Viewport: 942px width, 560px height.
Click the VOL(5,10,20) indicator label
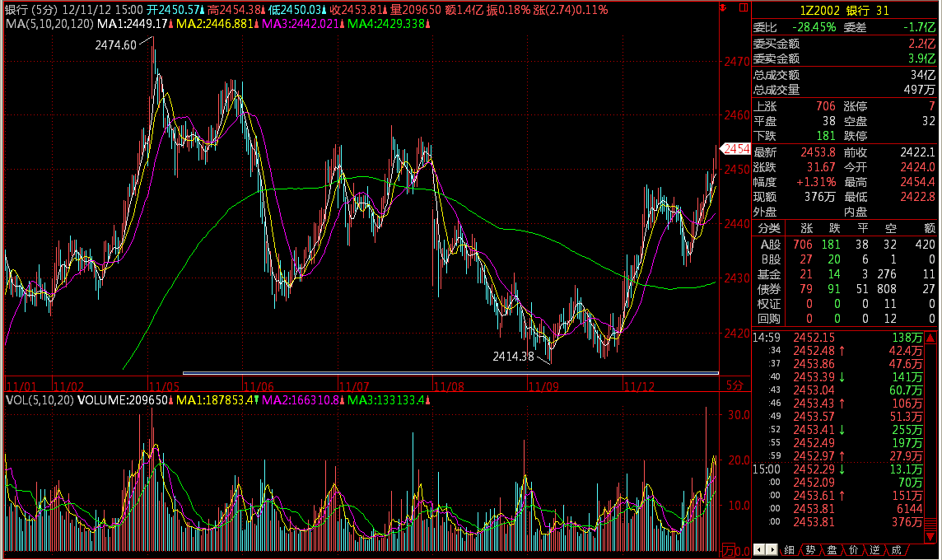[40, 400]
